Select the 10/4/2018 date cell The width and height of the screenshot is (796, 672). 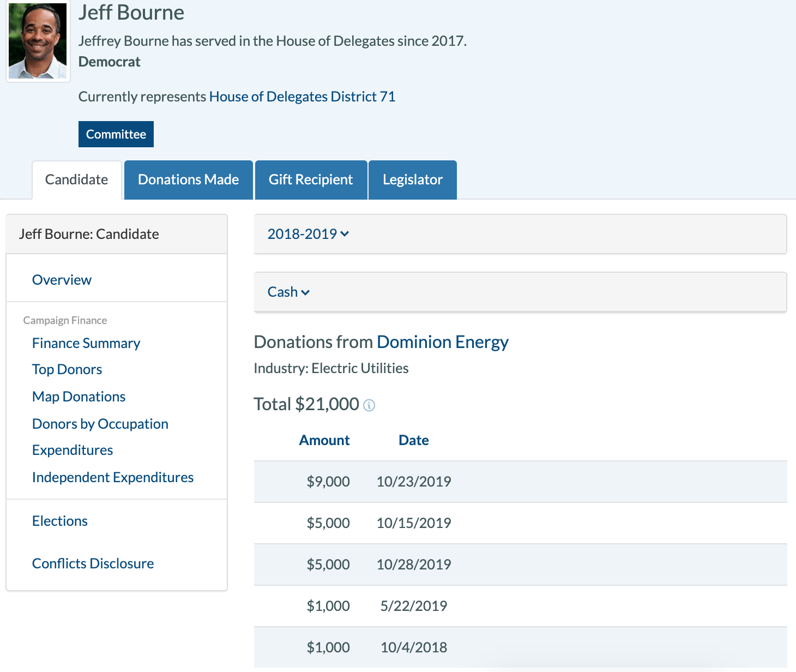coord(414,647)
